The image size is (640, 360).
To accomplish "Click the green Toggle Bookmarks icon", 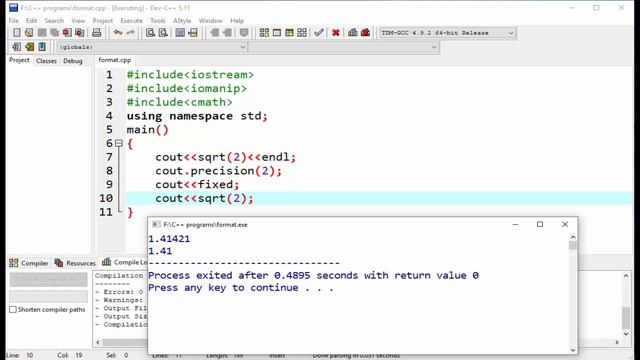I will 29,47.
